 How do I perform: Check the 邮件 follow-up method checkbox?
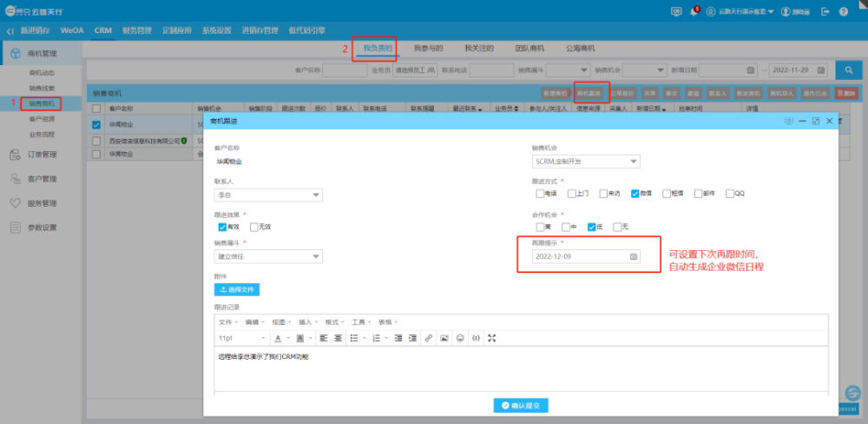[x=698, y=194]
